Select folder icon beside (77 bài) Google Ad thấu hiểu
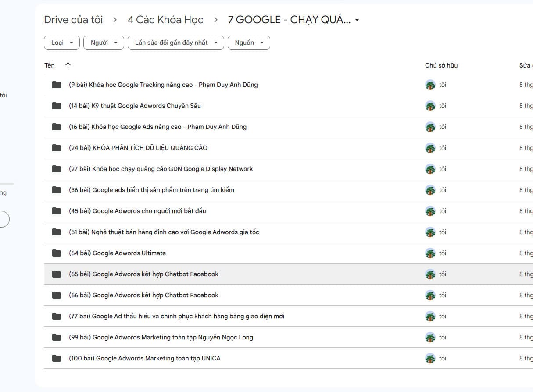This screenshot has width=533, height=392. tap(57, 316)
